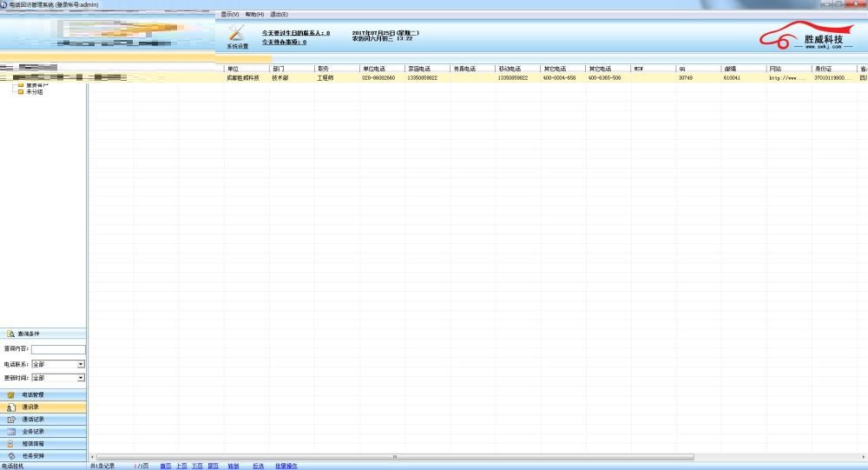Go to 下页 next page link
This screenshot has width=868, height=470.
click(196, 466)
